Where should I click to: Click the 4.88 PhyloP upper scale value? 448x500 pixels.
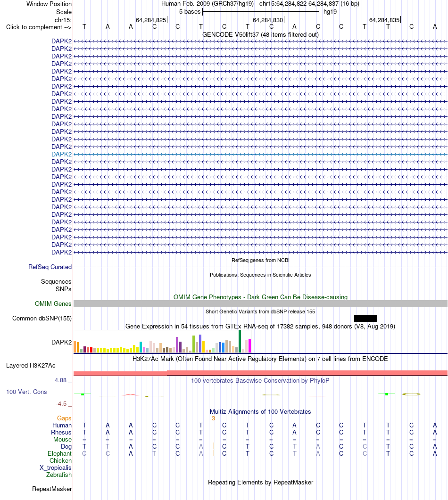[x=61, y=380]
